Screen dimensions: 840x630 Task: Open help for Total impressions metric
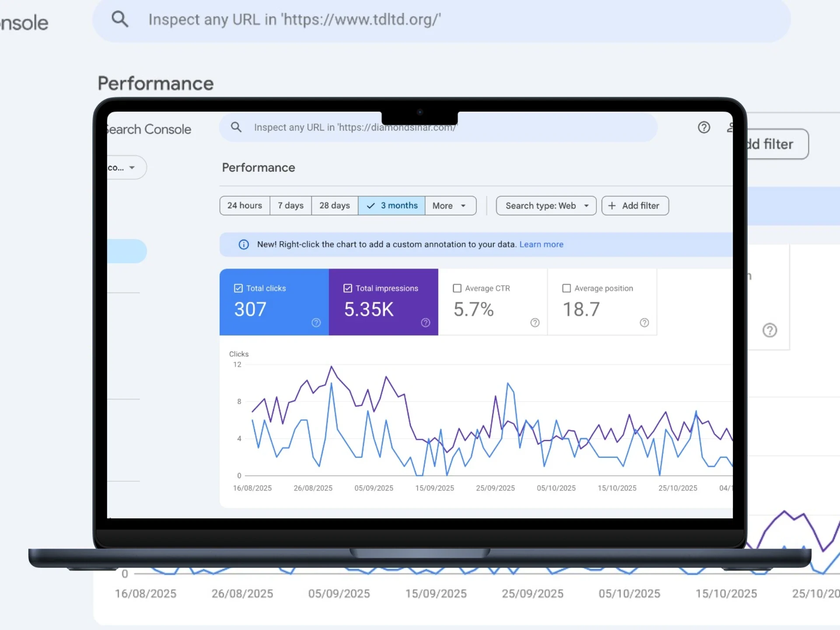coord(426,323)
